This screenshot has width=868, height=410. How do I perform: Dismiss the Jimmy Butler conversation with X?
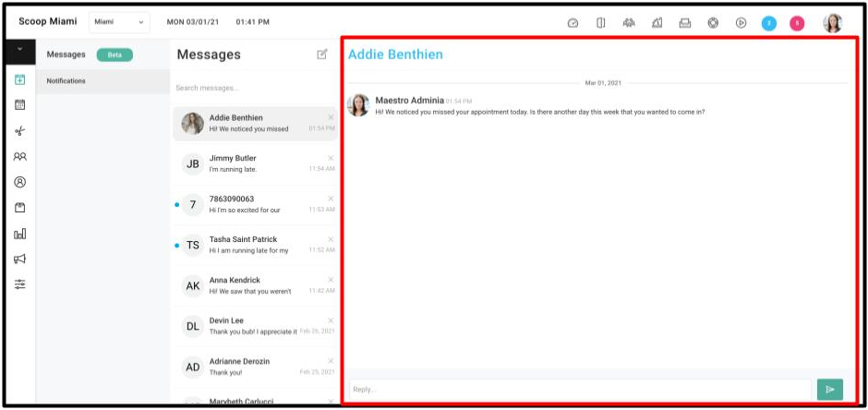(x=331, y=158)
